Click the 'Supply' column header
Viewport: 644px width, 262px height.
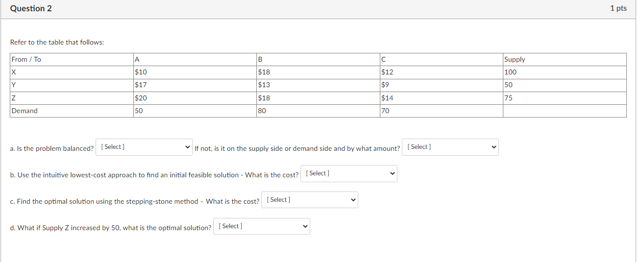click(x=565, y=60)
